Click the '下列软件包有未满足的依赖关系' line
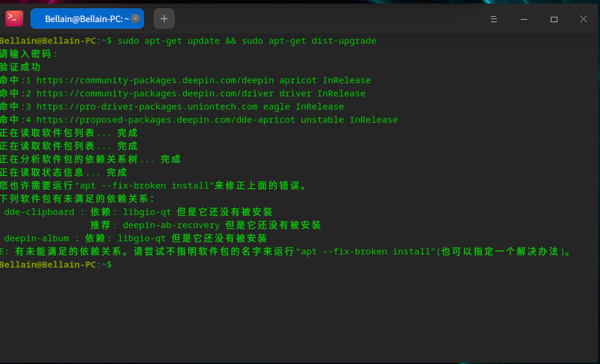600x364 pixels. [77, 199]
